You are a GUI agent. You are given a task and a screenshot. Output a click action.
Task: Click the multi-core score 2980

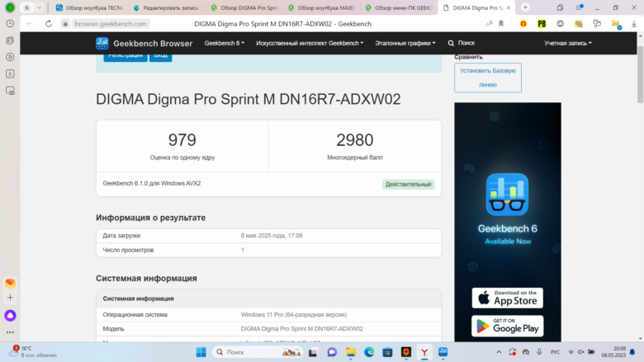355,140
